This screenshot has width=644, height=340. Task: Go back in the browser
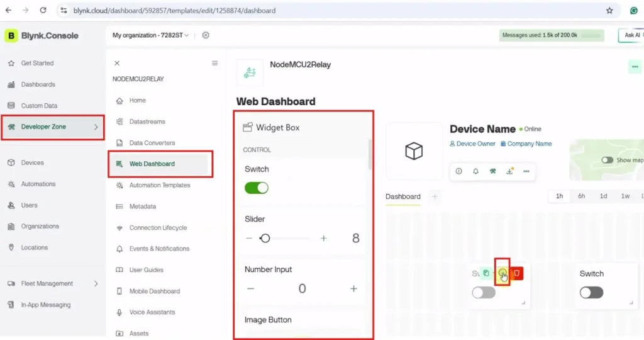9,10
